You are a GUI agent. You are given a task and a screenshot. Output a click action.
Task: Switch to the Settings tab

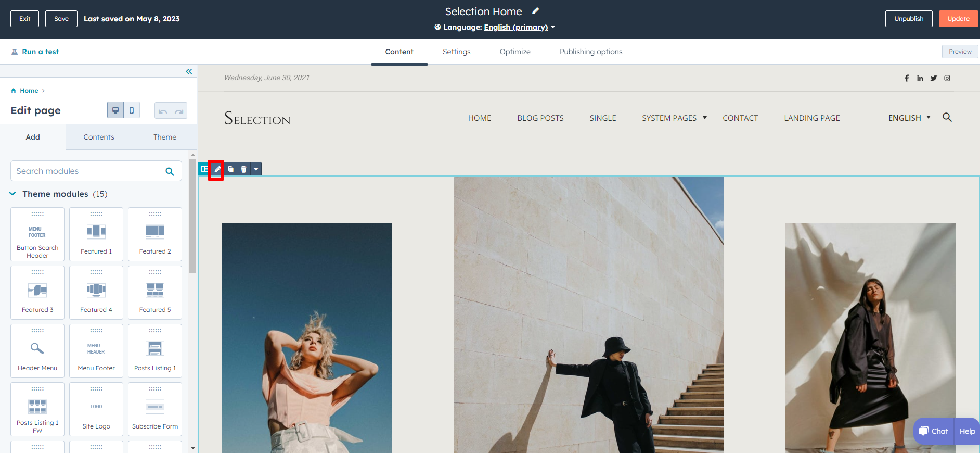pos(456,52)
